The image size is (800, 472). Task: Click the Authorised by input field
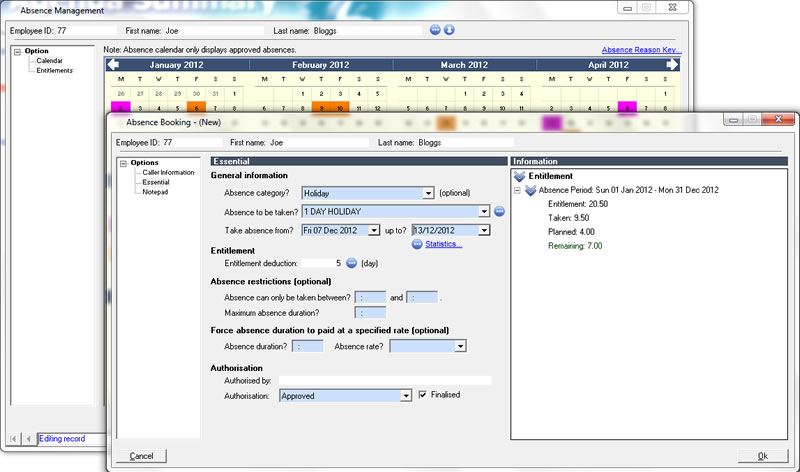(385, 380)
